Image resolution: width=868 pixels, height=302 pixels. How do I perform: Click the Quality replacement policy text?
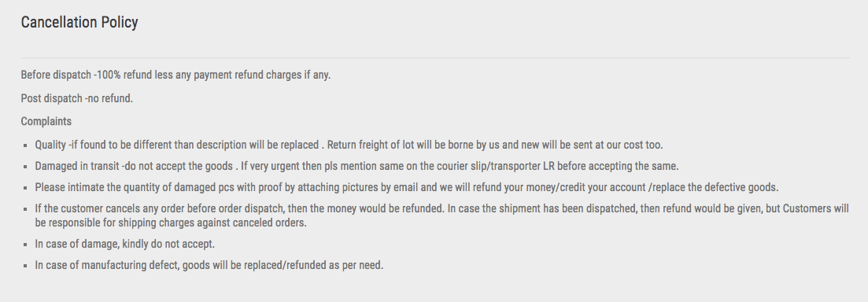[349, 145]
